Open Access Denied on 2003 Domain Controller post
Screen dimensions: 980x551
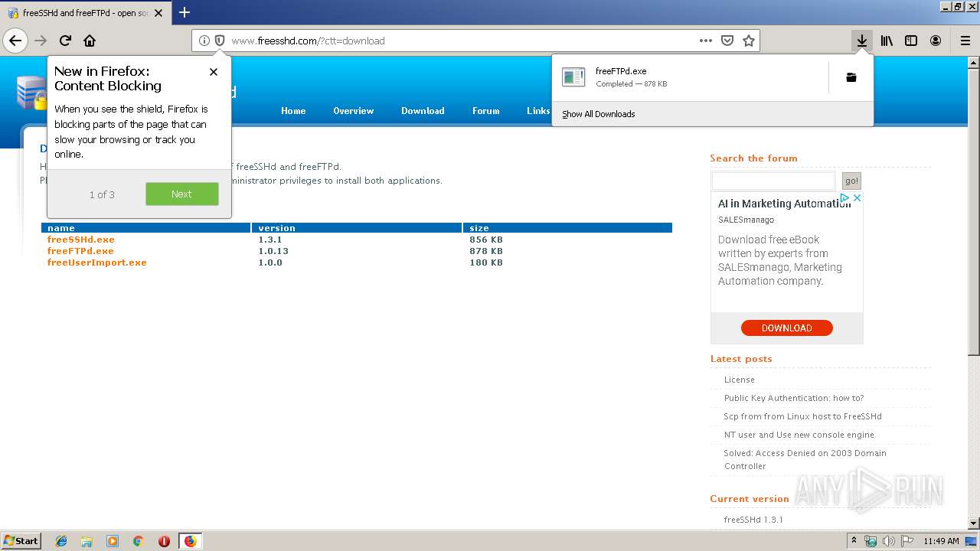pos(805,459)
